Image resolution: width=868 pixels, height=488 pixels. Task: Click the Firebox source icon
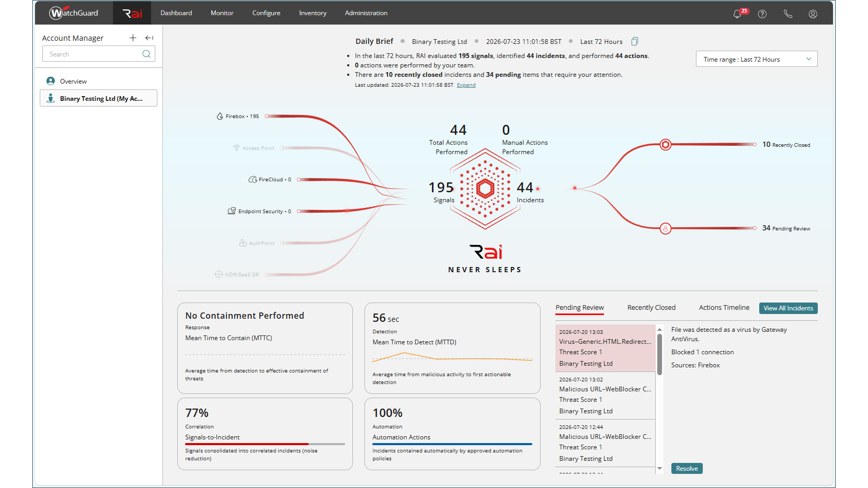pos(220,116)
